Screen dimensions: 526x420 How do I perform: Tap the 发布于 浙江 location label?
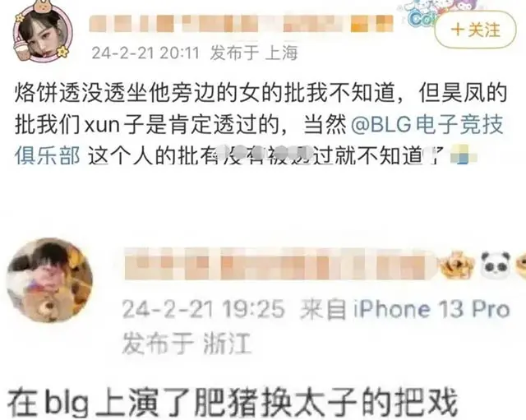(187, 344)
